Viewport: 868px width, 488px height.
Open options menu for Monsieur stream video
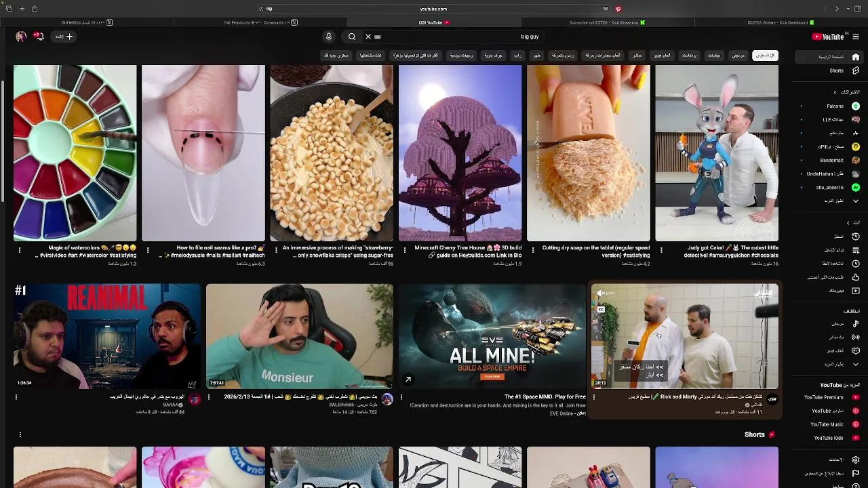pos(209,397)
